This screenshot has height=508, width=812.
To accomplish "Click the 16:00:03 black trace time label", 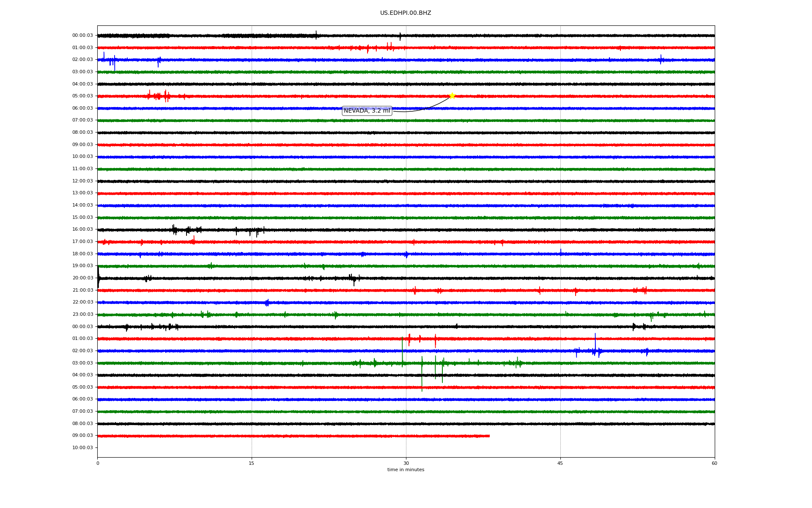I will point(82,229).
